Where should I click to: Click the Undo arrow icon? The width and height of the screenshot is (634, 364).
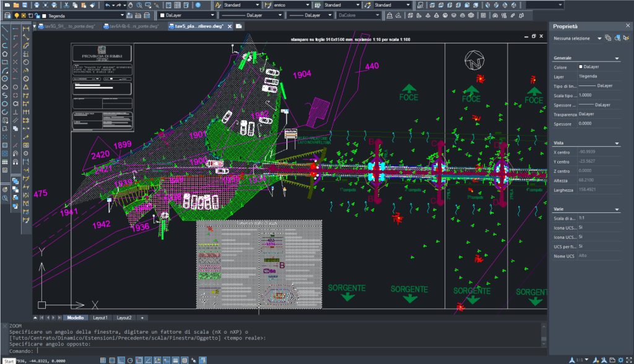point(107,5)
